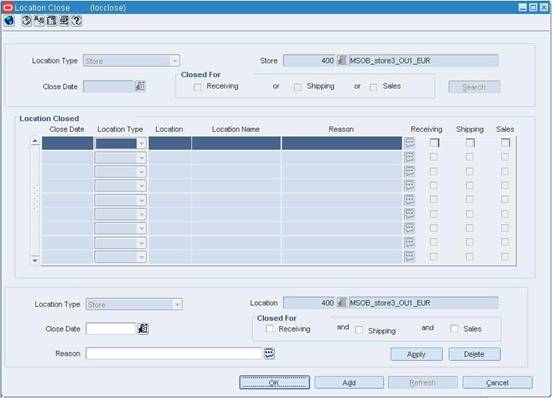The width and height of the screenshot is (552, 398).
Task: Click the Delete button
Action: click(475, 354)
